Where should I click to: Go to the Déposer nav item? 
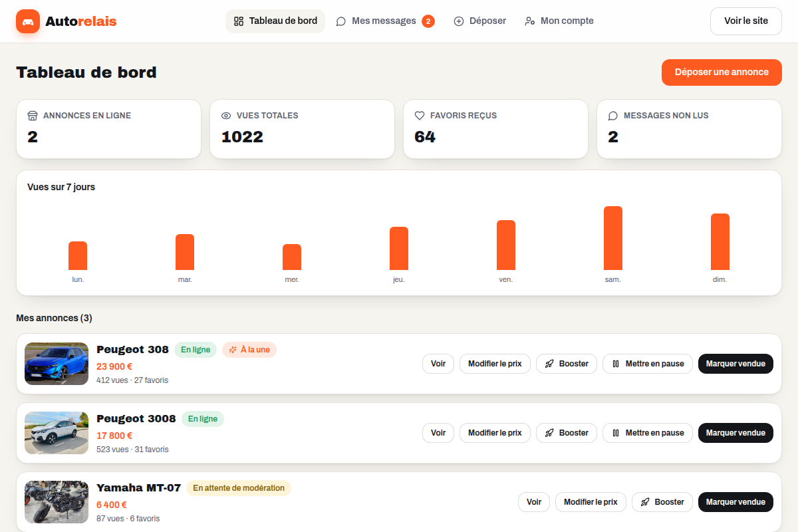[x=479, y=21]
